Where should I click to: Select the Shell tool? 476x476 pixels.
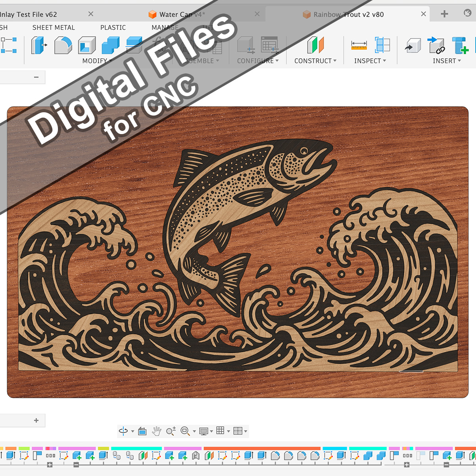[x=87, y=45]
